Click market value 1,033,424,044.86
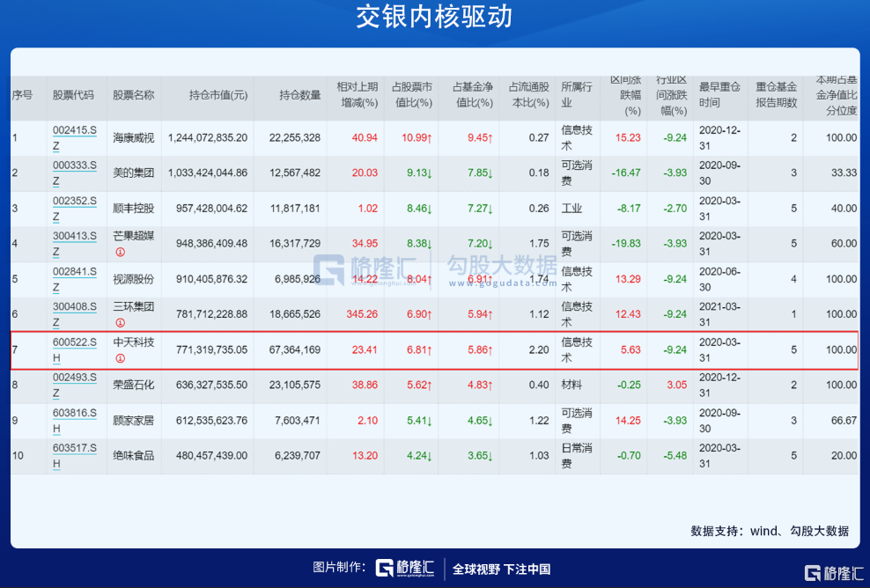Image resolution: width=870 pixels, height=588 pixels. (208, 173)
